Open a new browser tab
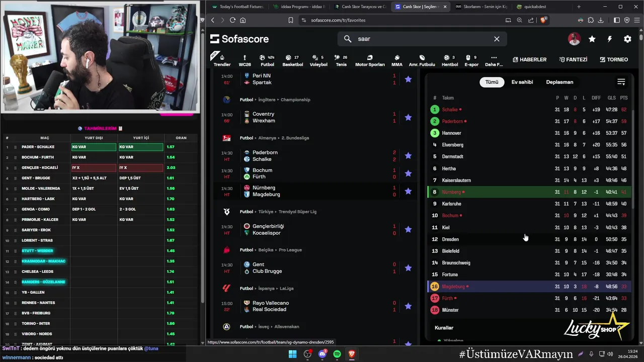The height and width of the screenshot is (362, 644). click(x=579, y=7)
